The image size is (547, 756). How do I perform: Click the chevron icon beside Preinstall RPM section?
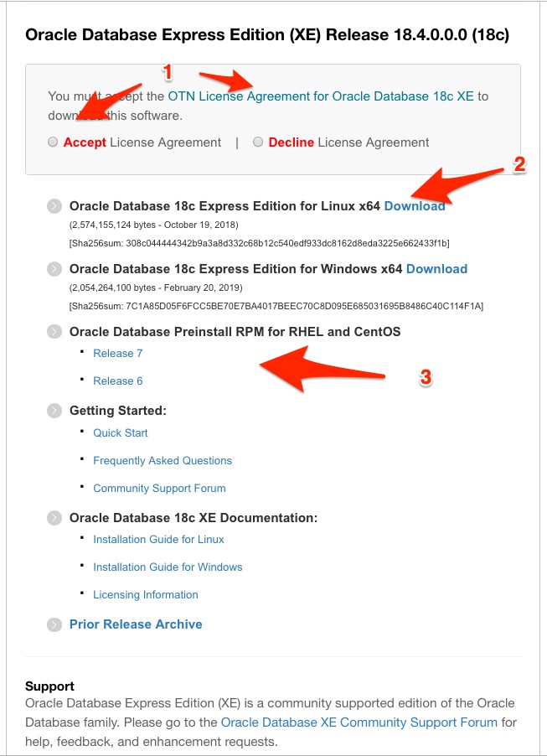click(55, 332)
